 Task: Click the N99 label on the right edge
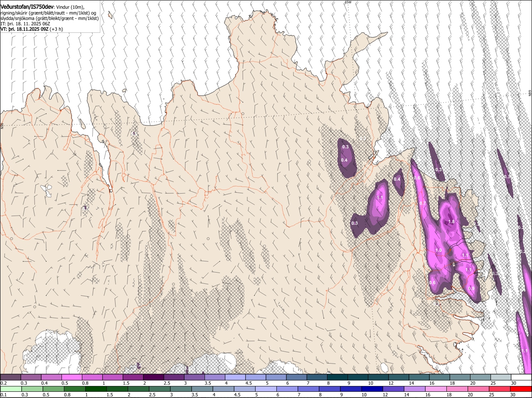(x=530, y=93)
